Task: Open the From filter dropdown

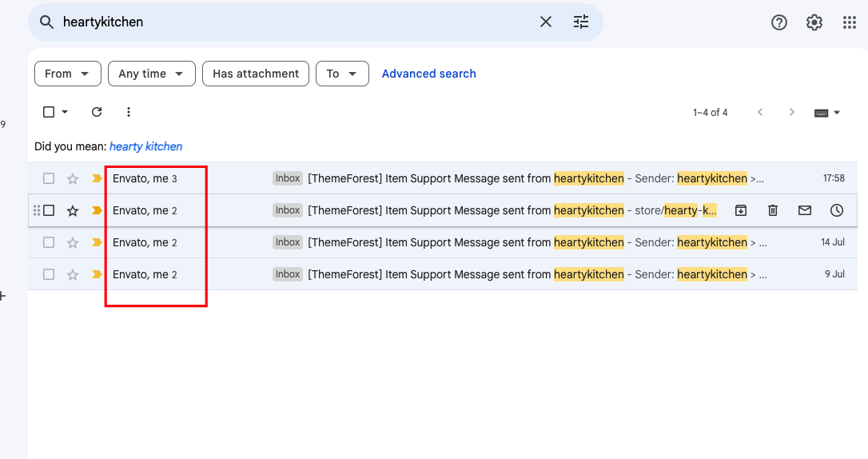Action: tap(67, 74)
